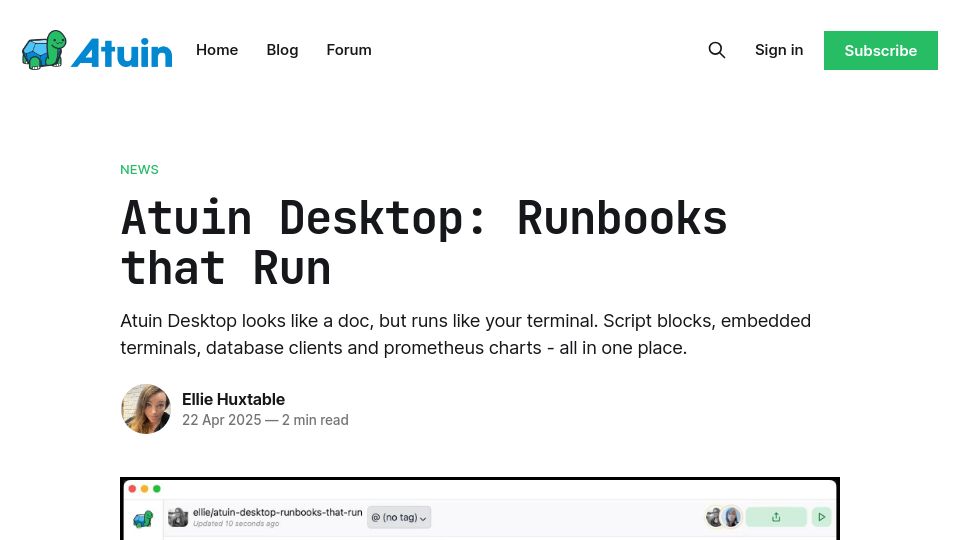Viewport: 960px width, 540px height.
Task: Click the green Subscribe button
Action: [880, 50]
